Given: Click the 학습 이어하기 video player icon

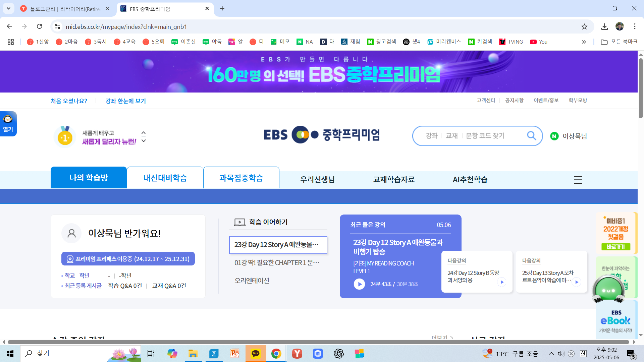Looking at the screenshot, I should (x=239, y=222).
